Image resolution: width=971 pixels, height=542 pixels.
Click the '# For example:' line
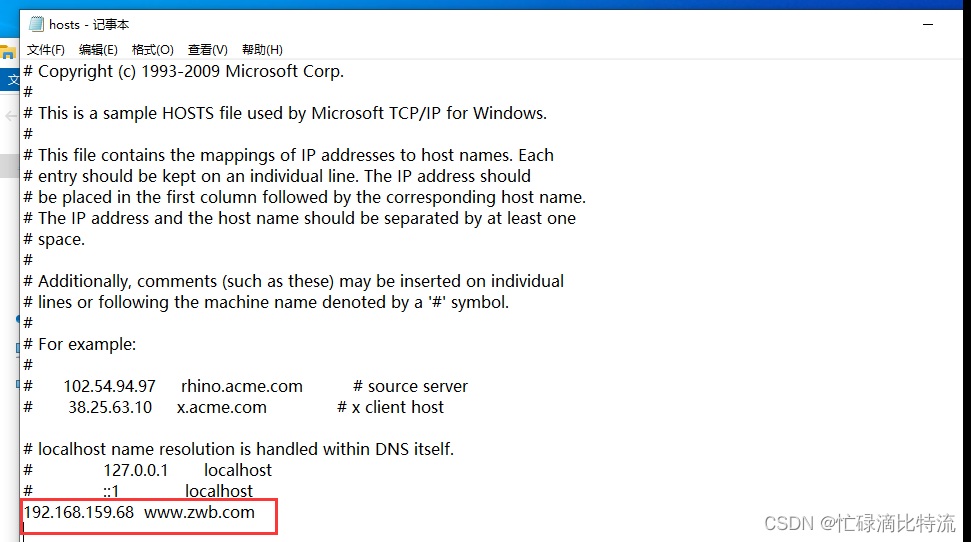pos(86,344)
